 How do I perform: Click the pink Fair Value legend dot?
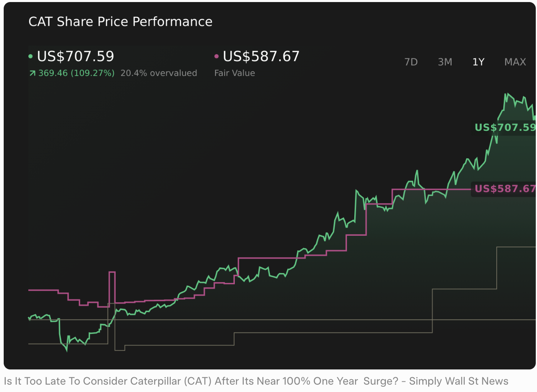click(x=216, y=57)
